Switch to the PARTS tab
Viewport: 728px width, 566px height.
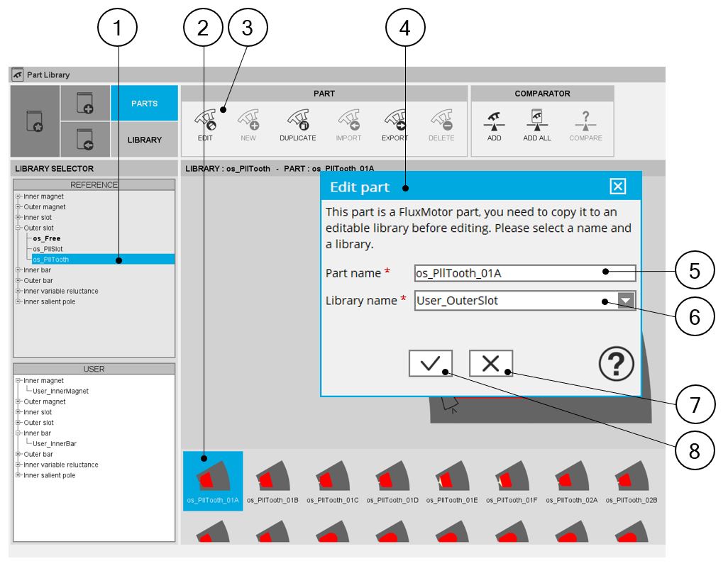pyautogui.click(x=144, y=104)
